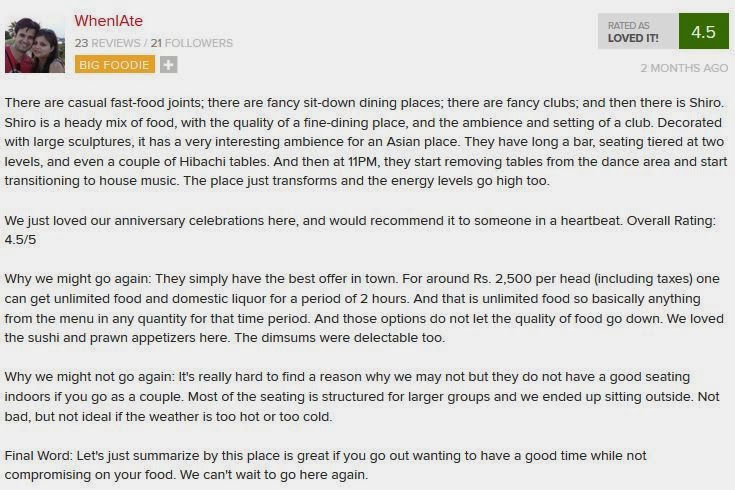735x490 pixels.
Task: Click the 'Final Word' closing paragraph
Action: pos(325,465)
